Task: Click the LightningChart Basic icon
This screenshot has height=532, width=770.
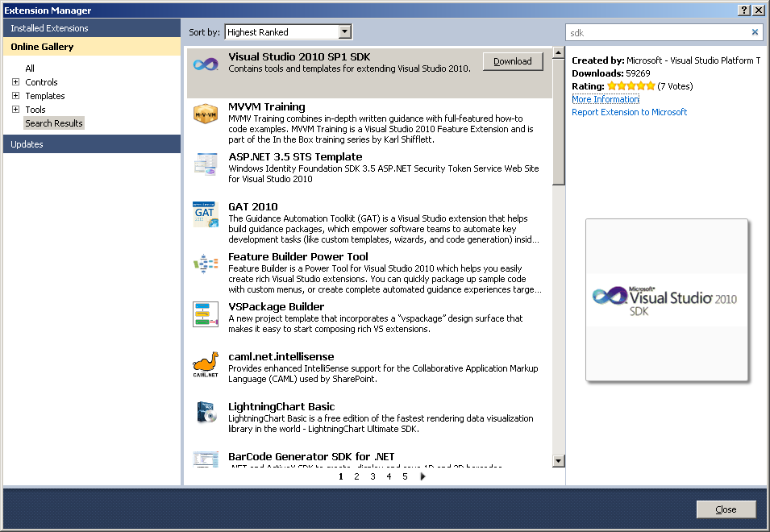Action: (x=206, y=414)
